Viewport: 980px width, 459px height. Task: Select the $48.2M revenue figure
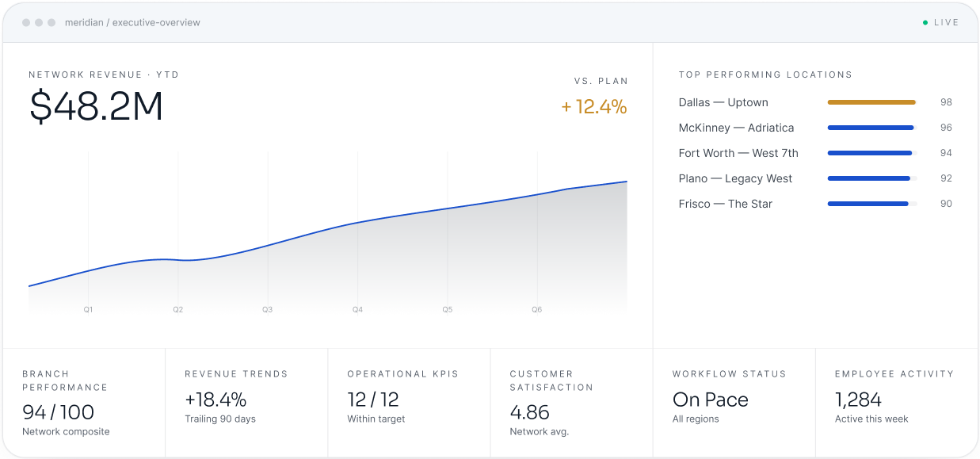tap(96, 107)
